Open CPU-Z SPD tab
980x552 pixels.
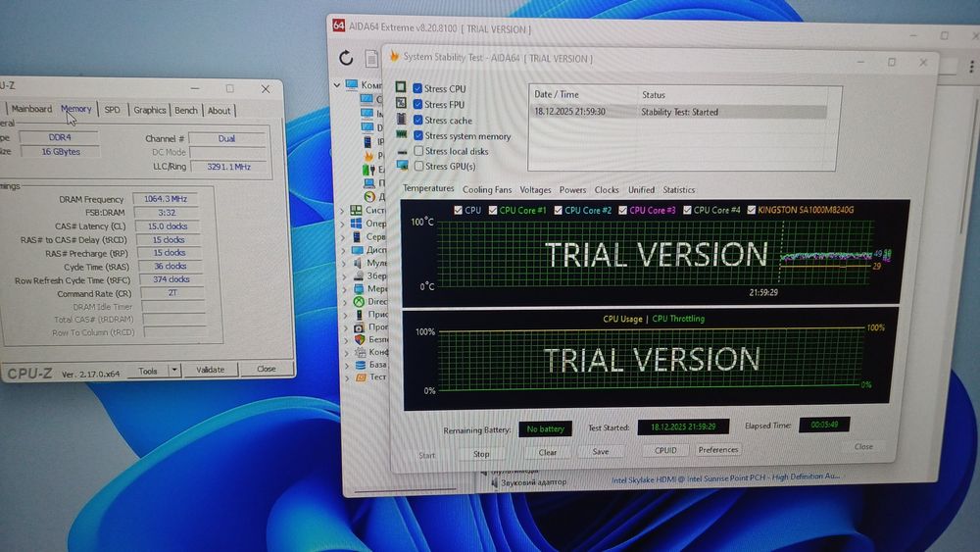112,110
